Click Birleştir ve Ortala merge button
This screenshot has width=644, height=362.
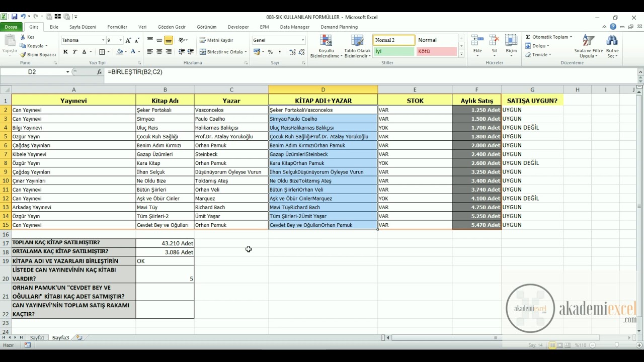pos(223,52)
